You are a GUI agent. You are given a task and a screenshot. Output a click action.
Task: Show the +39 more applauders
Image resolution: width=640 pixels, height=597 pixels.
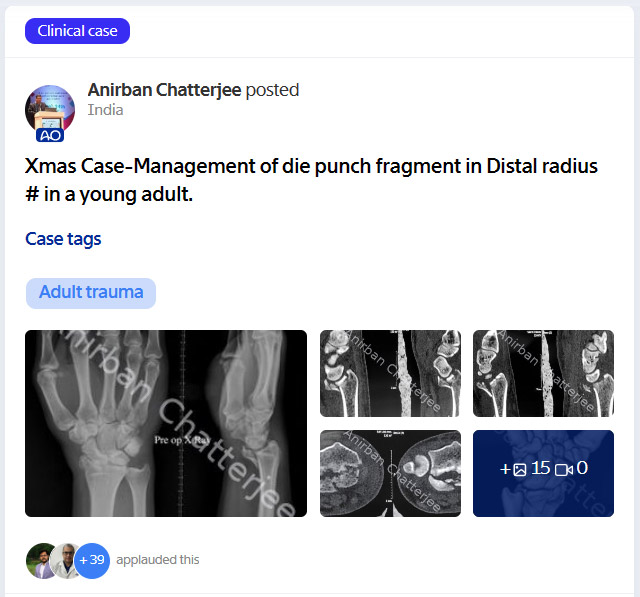coord(92,561)
